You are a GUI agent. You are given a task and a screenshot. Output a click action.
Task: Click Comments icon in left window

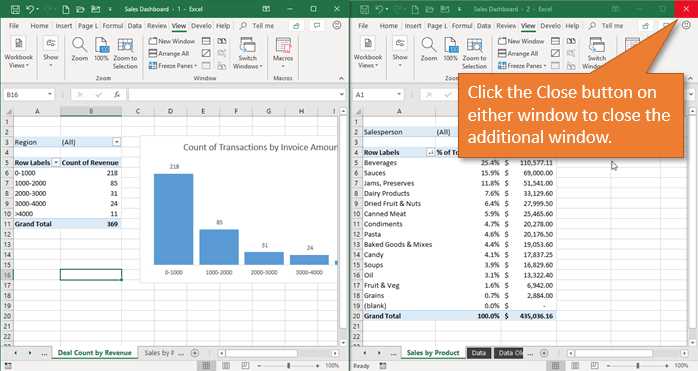317,26
